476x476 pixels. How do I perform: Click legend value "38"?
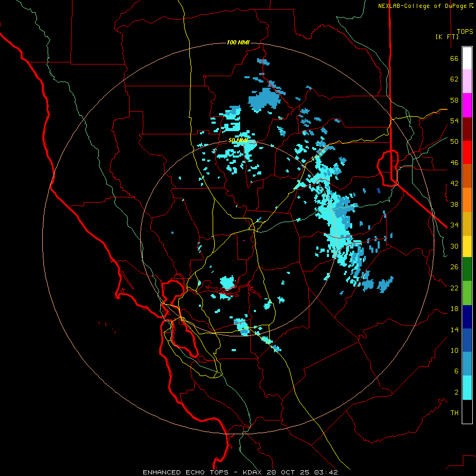454,204
